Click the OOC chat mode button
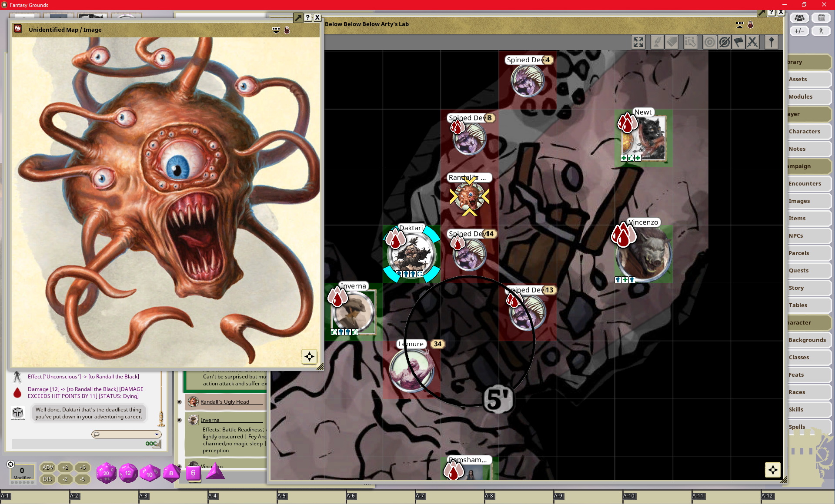 (x=153, y=444)
